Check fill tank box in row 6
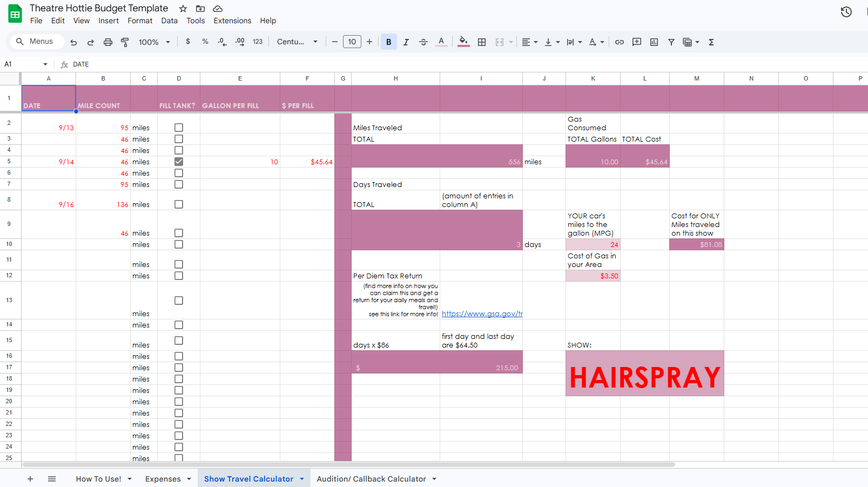Image resolution: width=868 pixels, height=487 pixels. click(179, 173)
